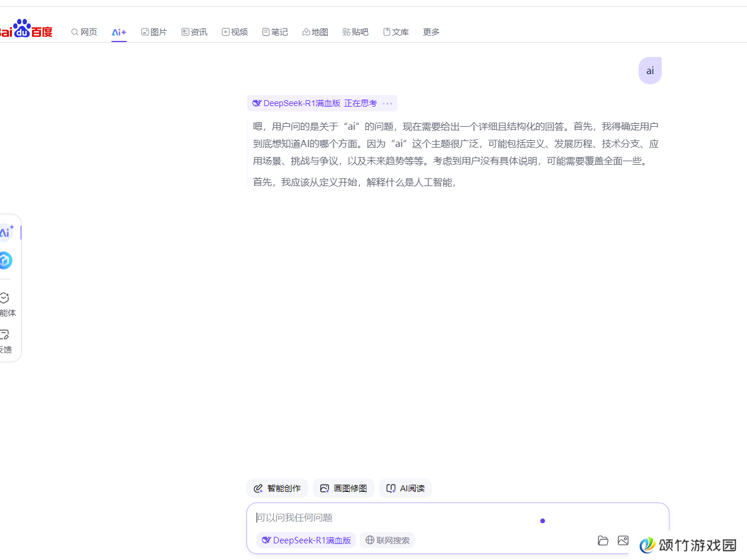The height and width of the screenshot is (560, 747).
Task: Switch to the 笔记 tab
Action: [x=275, y=32]
